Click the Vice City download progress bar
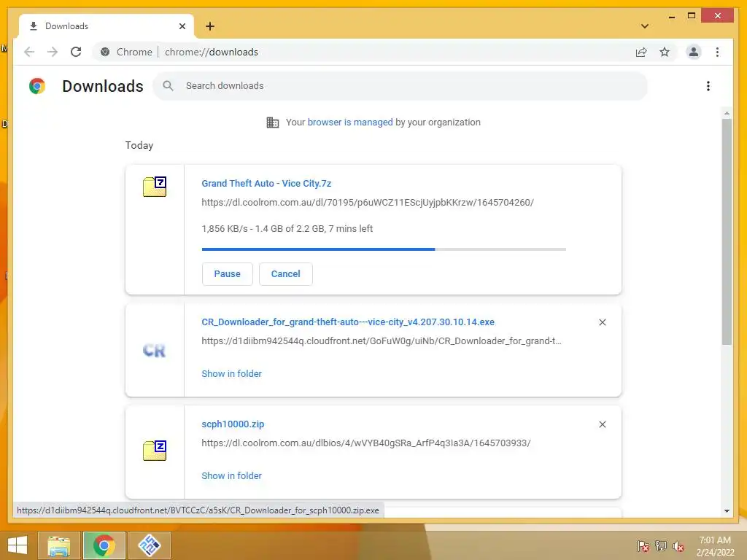This screenshot has width=747, height=560. point(384,249)
